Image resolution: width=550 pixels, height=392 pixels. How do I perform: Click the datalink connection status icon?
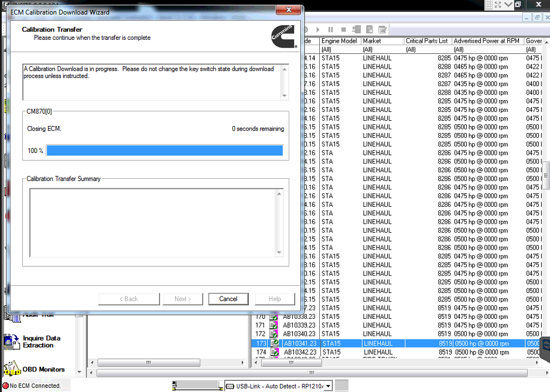click(x=198, y=386)
